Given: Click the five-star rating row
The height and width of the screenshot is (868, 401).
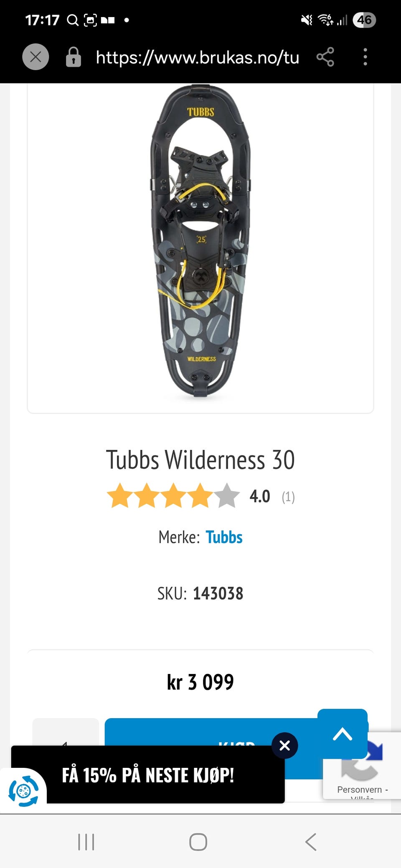Looking at the screenshot, I should [173, 496].
